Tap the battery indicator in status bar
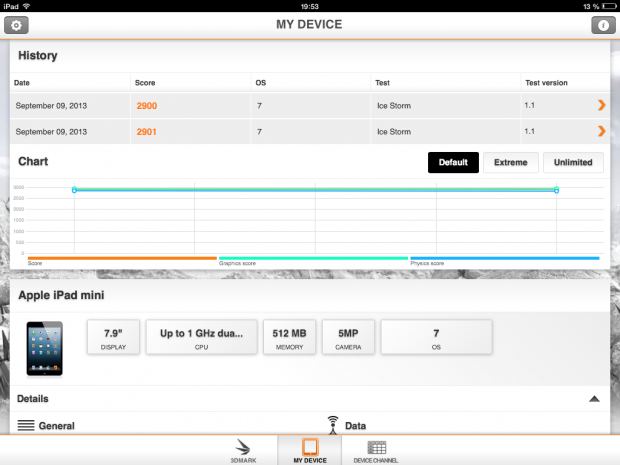Screen dimensions: 620x465 (609, 5)
